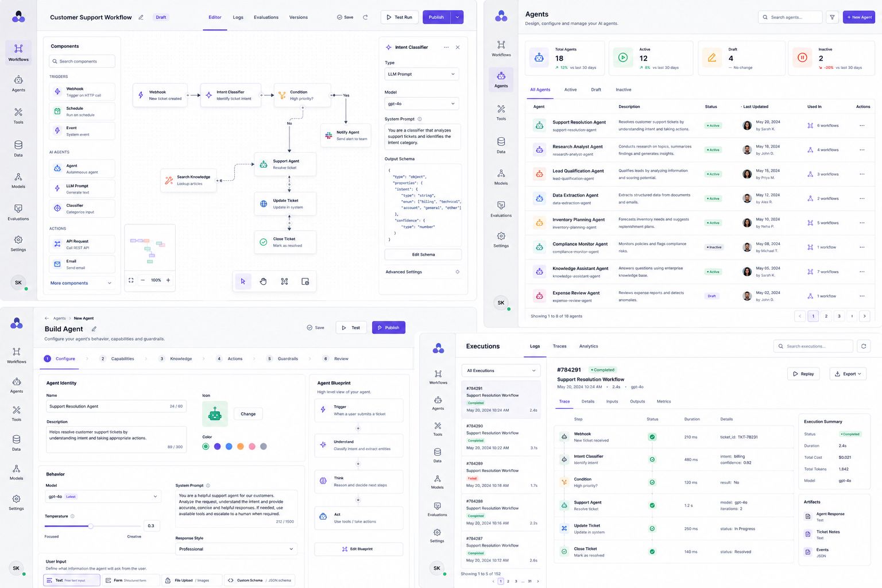Image resolution: width=882 pixels, height=588 pixels.
Task: Open dropdown arrow next to workflow Publish button
Action: [x=458, y=17]
